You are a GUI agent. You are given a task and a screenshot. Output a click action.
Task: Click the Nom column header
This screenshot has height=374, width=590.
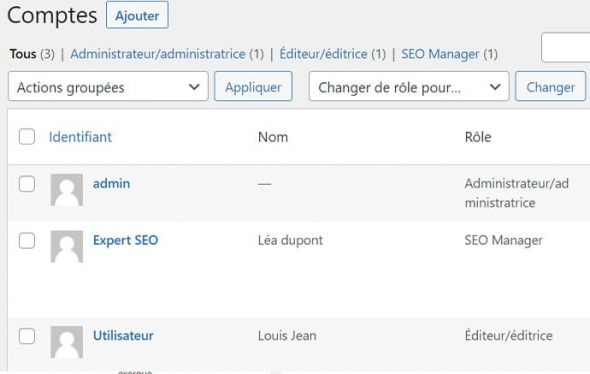[273, 137]
